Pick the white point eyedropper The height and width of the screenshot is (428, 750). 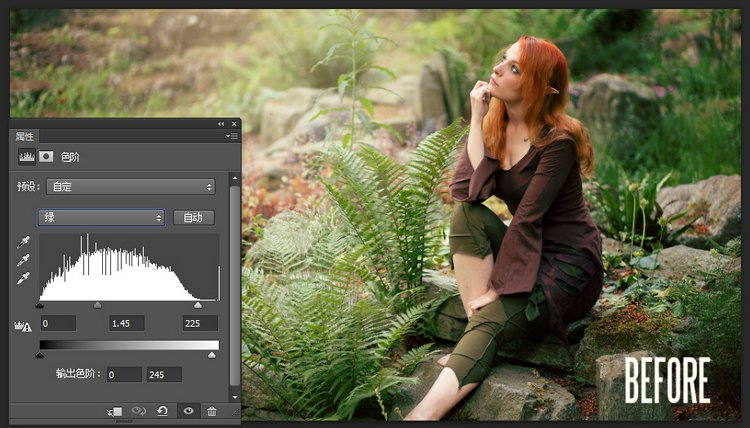click(23, 278)
